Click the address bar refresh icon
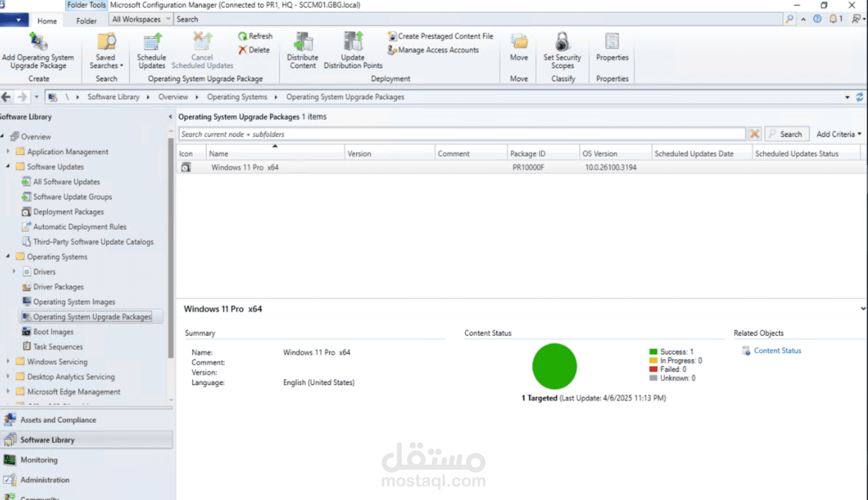The height and width of the screenshot is (500, 868). tap(860, 97)
